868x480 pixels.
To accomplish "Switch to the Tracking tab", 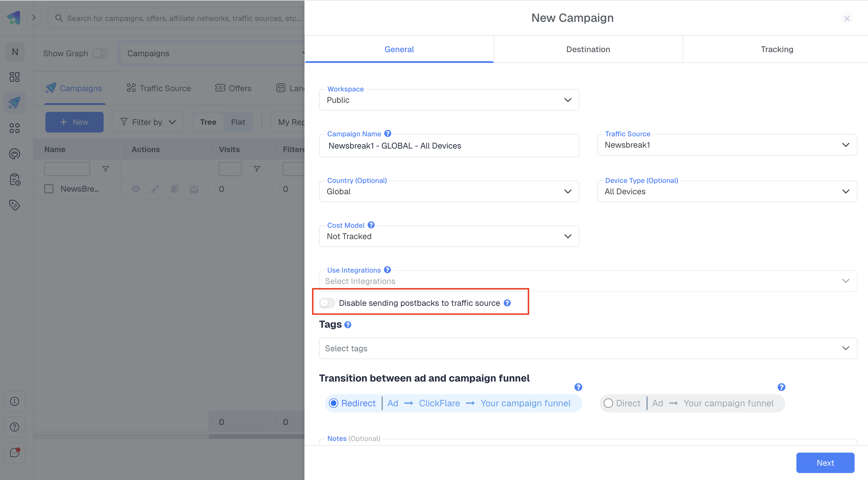I will point(777,49).
